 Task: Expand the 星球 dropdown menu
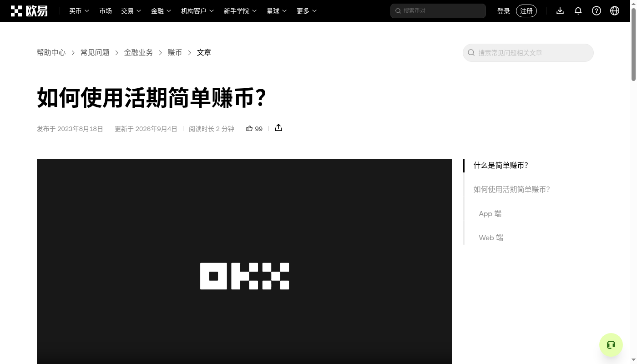point(277,11)
